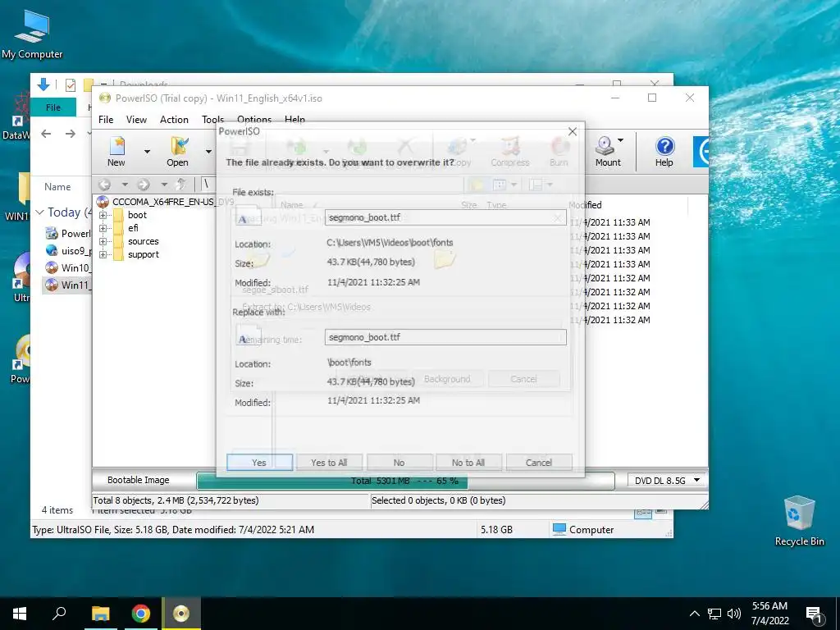
Task: Expand the dropdown arrow beside Open
Action: [208, 152]
